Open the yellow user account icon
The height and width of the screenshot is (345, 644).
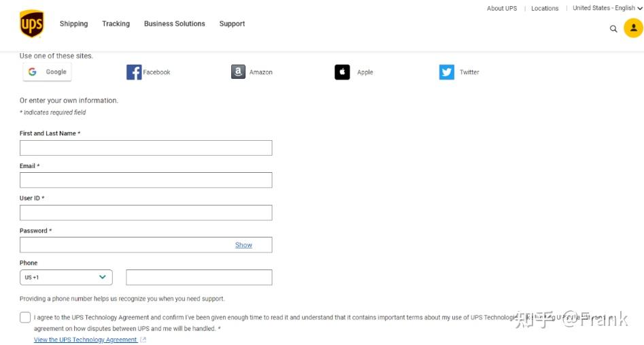point(633,28)
